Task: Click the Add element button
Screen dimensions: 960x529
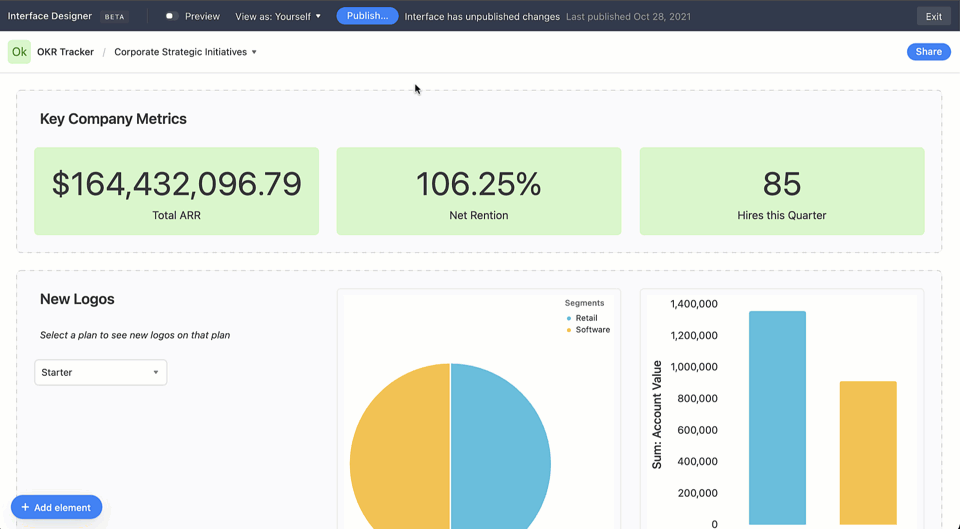Action: 56,507
